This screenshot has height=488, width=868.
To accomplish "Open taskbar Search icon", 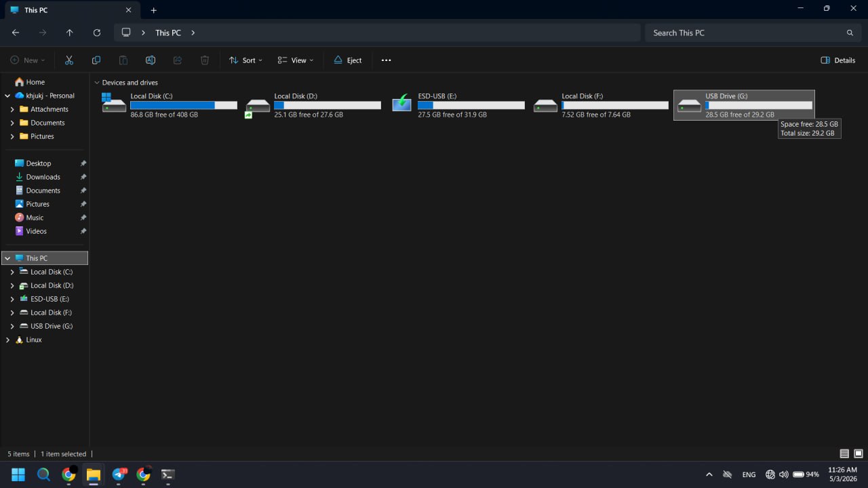I will click(43, 474).
